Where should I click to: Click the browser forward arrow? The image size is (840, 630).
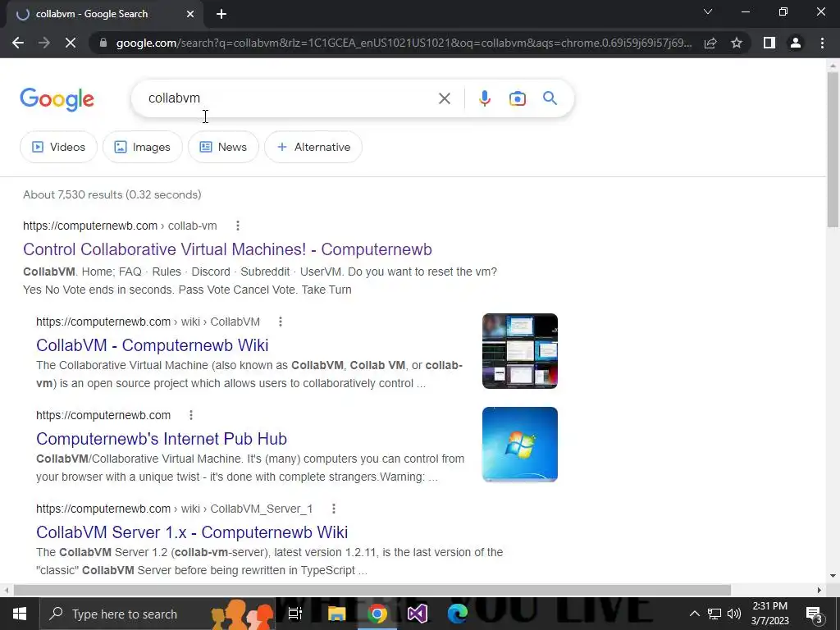(x=44, y=43)
